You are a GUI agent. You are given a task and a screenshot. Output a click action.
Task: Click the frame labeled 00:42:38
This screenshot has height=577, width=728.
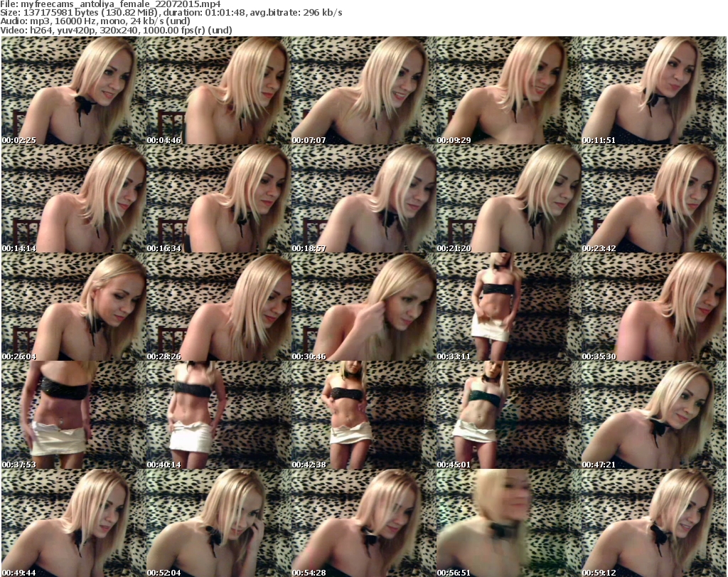tap(363, 415)
